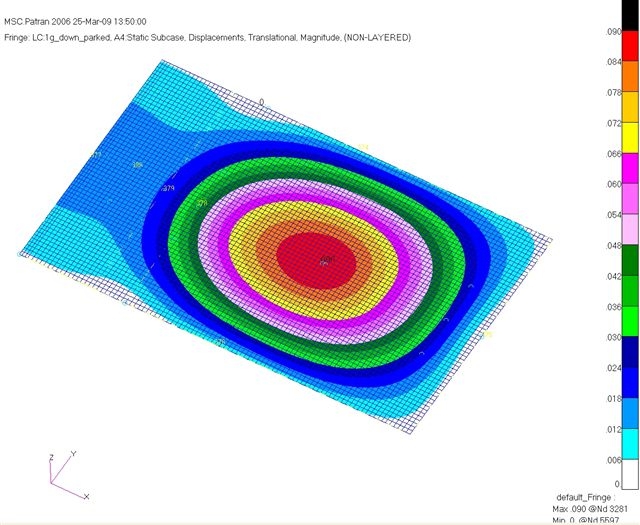The width and height of the screenshot is (640, 525).
Task: Click the .072 legend scale value
Action: coord(613,123)
